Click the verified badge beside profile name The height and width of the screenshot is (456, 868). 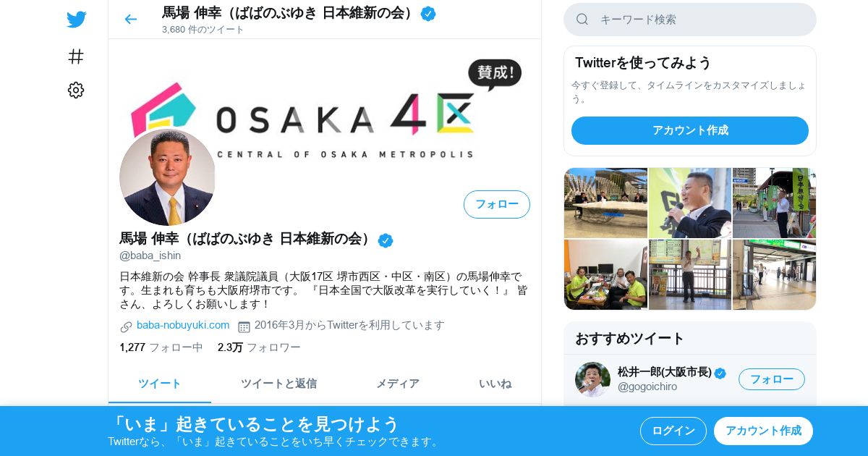click(386, 240)
